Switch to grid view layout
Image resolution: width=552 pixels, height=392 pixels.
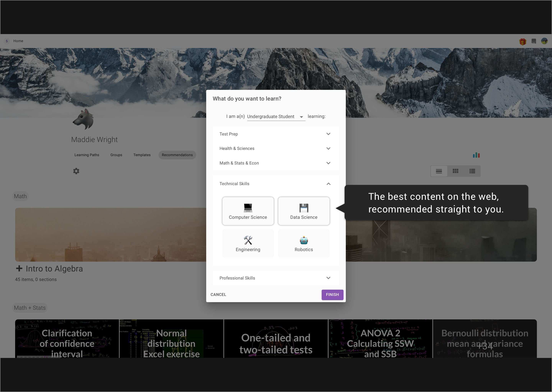pos(455,171)
